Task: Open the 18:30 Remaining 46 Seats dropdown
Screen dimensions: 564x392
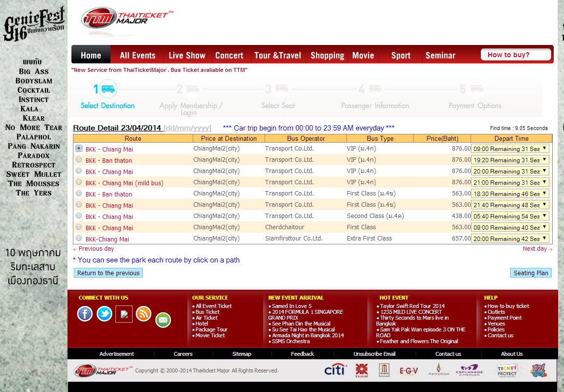Action: tap(510, 194)
